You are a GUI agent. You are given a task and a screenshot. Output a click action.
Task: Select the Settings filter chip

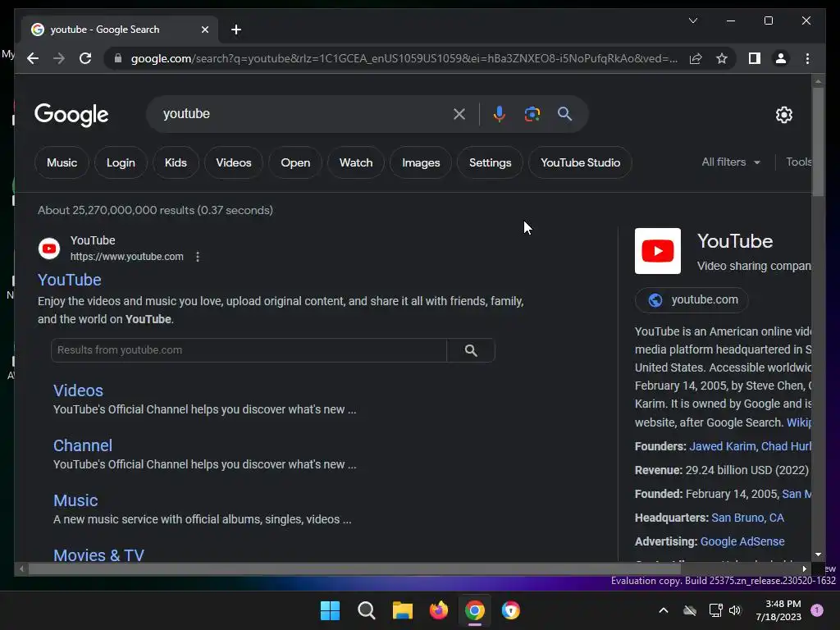[x=491, y=162]
